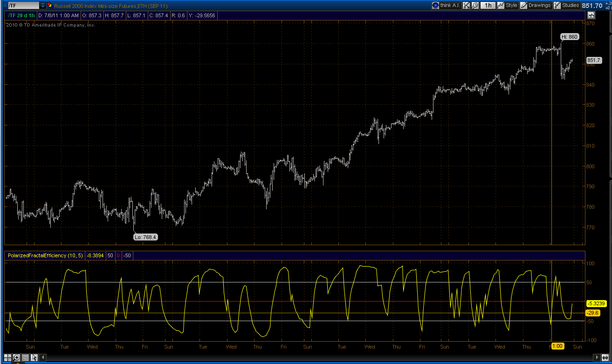Screen dimensions: 612x364
Task: Click the 851.70 last price in the header
Action: coord(592,6)
